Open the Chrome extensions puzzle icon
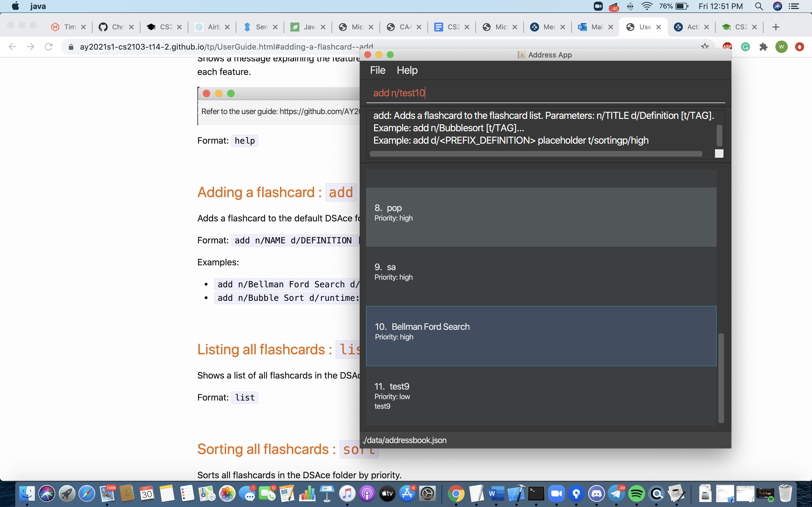The image size is (812, 507). (763, 46)
